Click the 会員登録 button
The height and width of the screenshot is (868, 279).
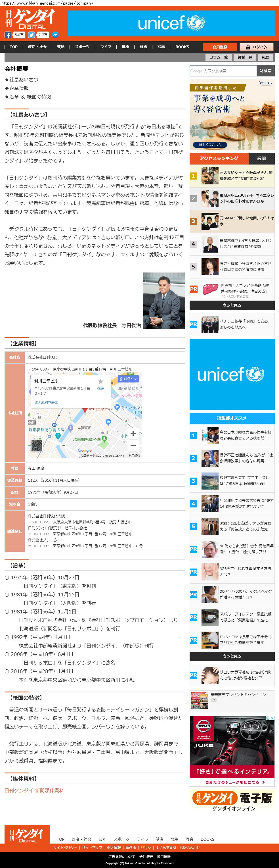[220, 47]
